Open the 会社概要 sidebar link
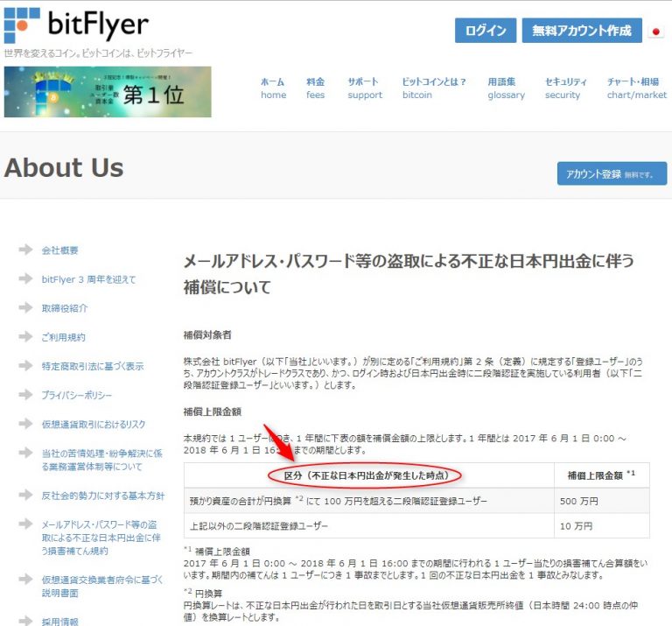Image resolution: width=672 pixels, height=626 pixels. tap(60, 250)
